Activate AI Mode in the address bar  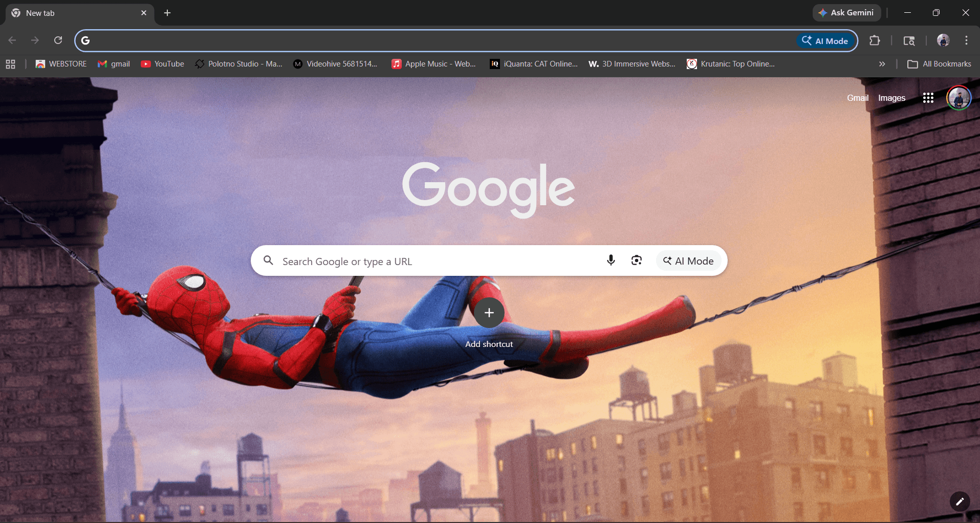click(x=825, y=41)
